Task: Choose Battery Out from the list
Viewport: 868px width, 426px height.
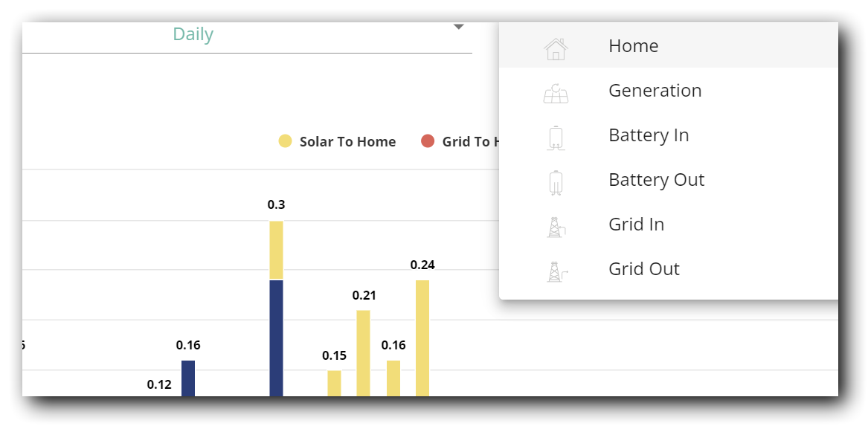Action: (x=668, y=180)
